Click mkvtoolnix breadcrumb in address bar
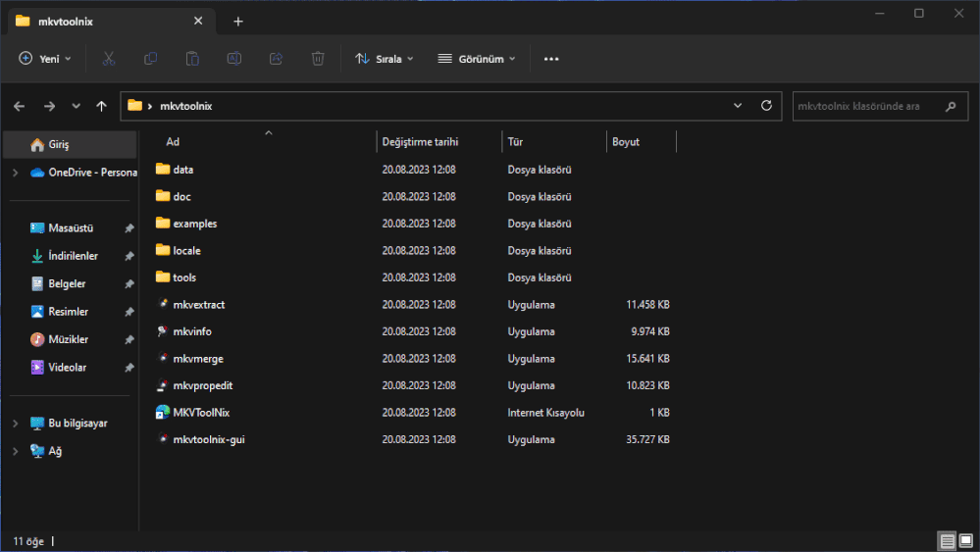This screenshot has height=552, width=980. [186, 106]
